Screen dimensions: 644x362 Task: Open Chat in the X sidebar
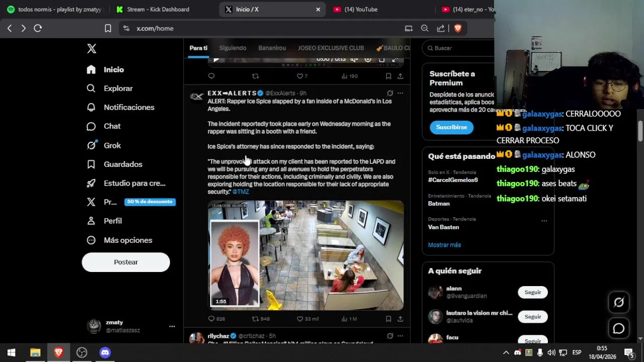[x=104, y=126]
